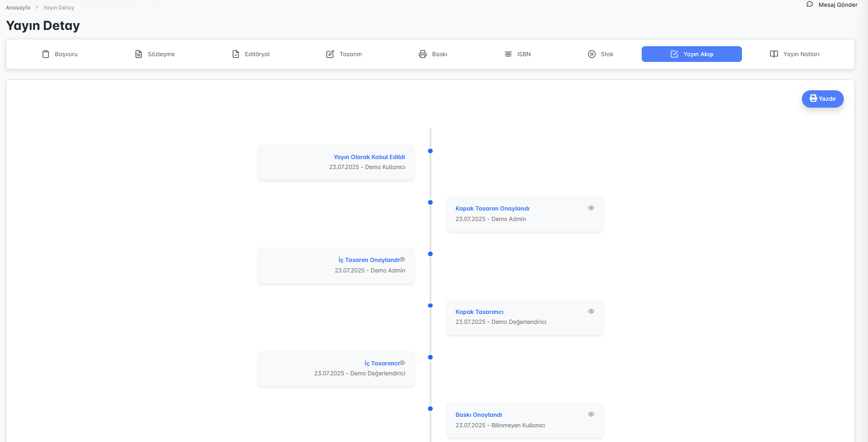Click the ISBN lines icon

coord(508,54)
